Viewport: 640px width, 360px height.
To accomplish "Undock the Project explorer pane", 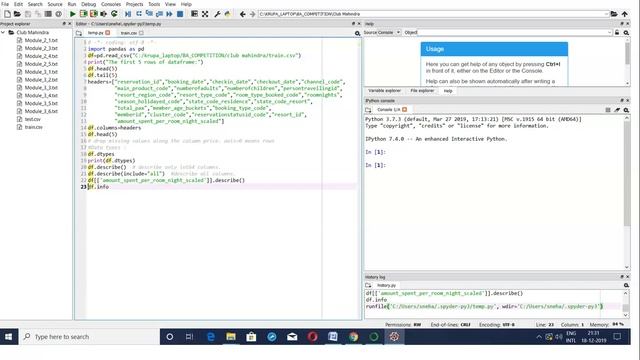I will [64, 24].
